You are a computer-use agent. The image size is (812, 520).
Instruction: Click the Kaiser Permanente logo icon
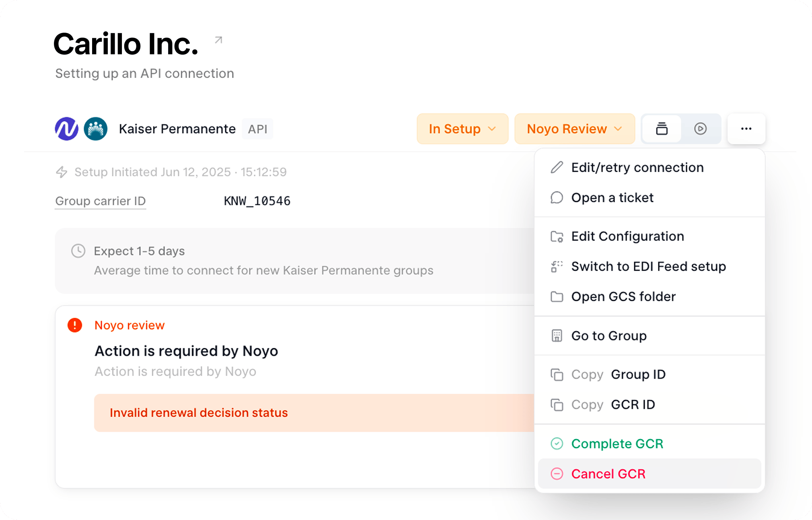click(x=96, y=129)
